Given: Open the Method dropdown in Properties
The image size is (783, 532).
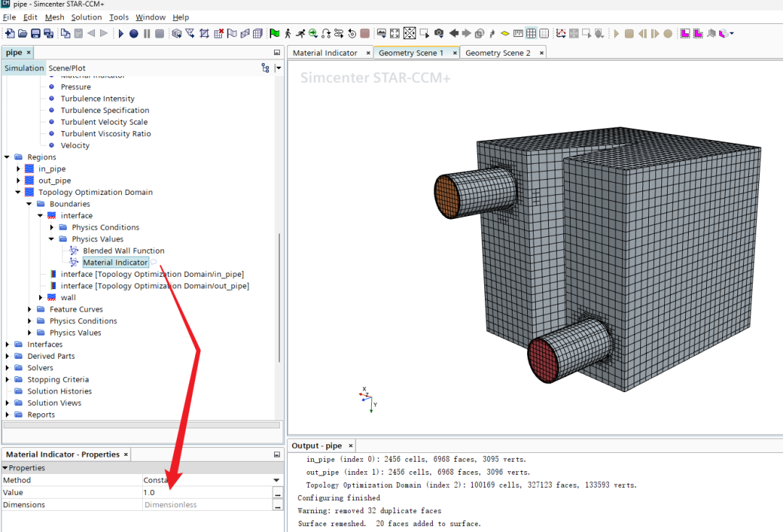Looking at the screenshot, I should tap(276, 480).
